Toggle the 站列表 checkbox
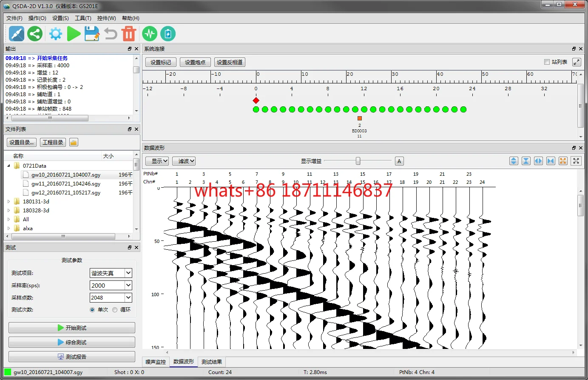Viewport: 588px width, 380px height. (547, 62)
